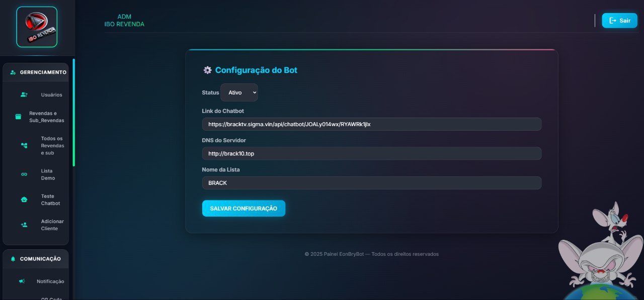Click the gear icon beside Configuração do Bot
644x300 pixels.
point(207,70)
